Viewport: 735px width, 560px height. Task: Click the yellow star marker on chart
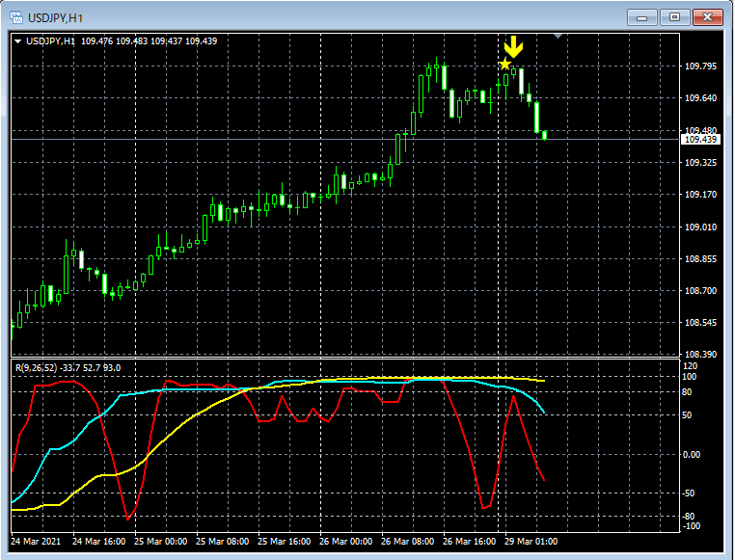pos(504,64)
